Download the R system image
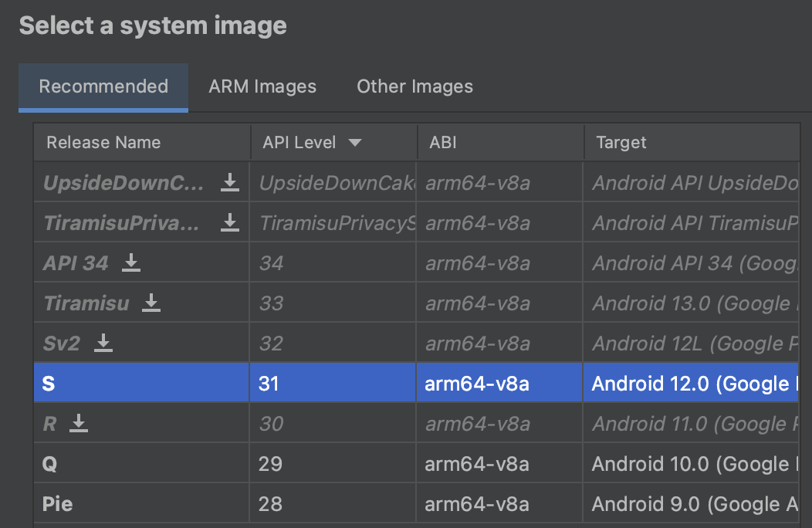Image resolution: width=812 pixels, height=528 pixels. pos(78,423)
